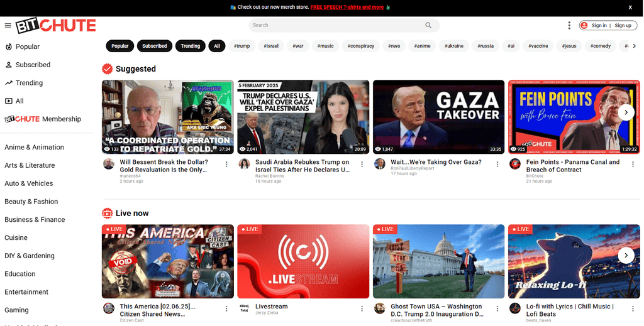Open the Gaza Takeover video thumbnail
644x326 pixels.
438,117
